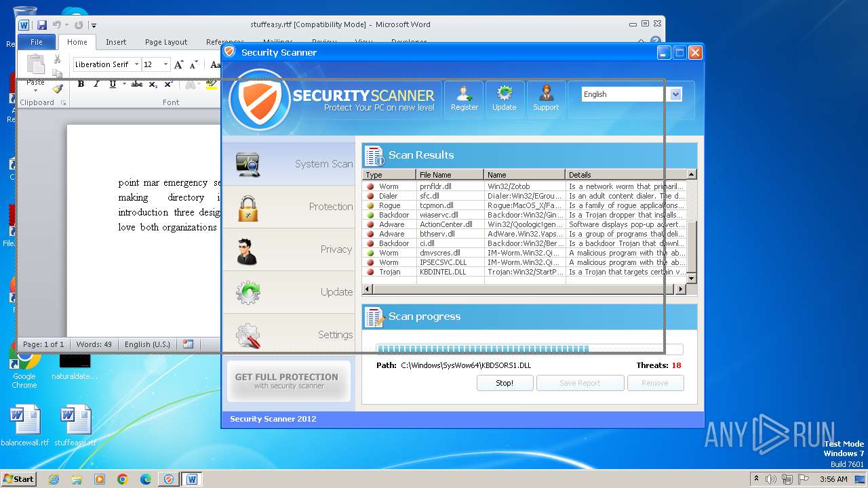This screenshot has height=488, width=868.
Task: Select the tcpmon.dll rogue row
Action: coord(524,205)
